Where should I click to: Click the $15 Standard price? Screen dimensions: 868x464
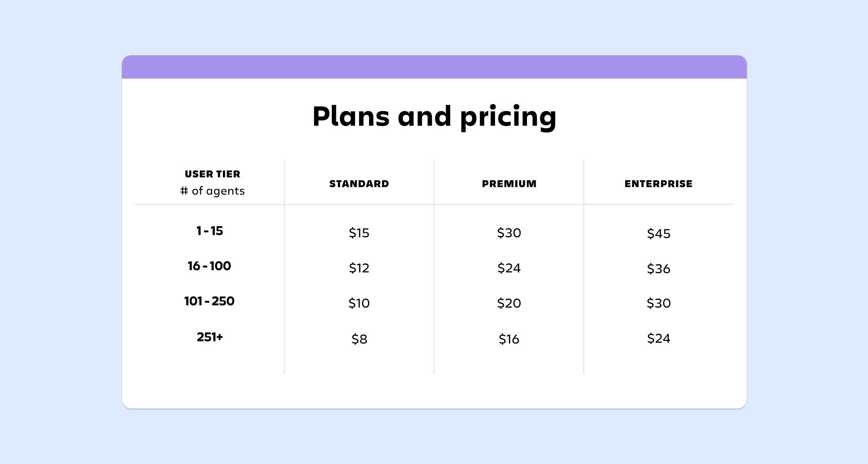(x=359, y=233)
